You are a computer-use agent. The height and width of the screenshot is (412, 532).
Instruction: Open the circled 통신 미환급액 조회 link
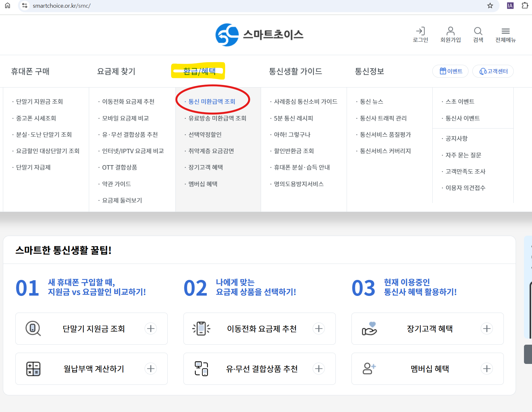pyautogui.click(x=212, y=101)
